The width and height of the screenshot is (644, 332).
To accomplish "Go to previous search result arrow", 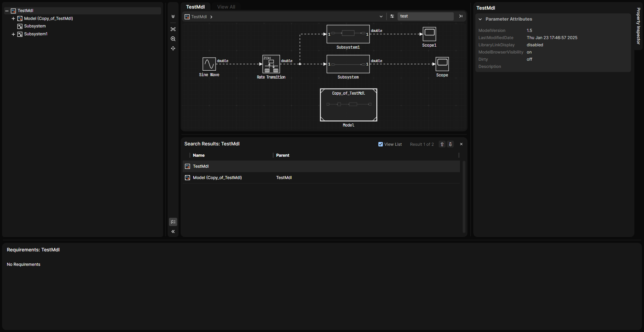I will point(442,144).
